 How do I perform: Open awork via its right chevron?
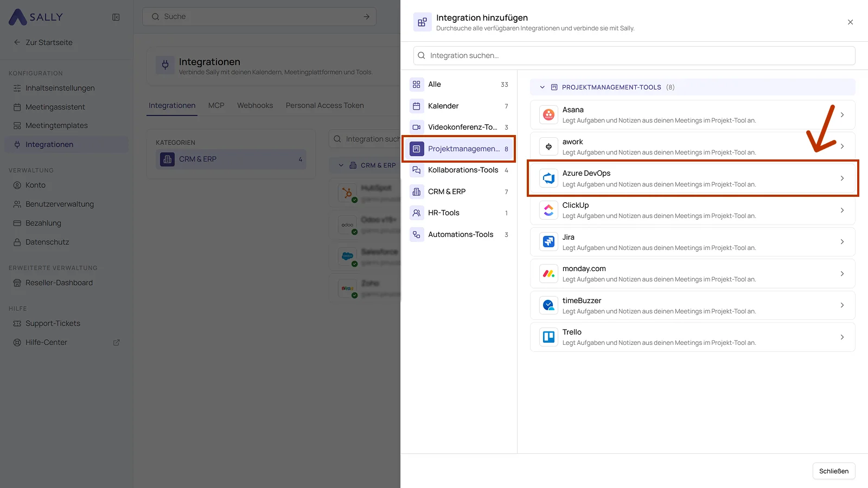(x=842, y=146)
